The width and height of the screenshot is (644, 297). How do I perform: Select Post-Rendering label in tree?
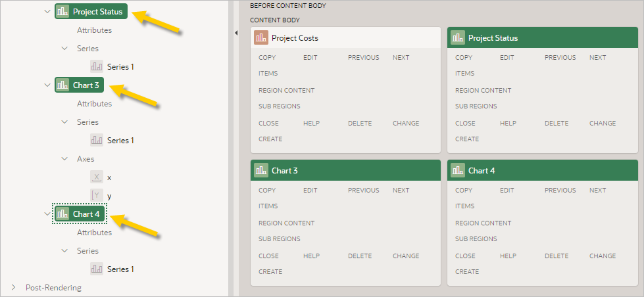pyautogui.click(x=53, y=287)
